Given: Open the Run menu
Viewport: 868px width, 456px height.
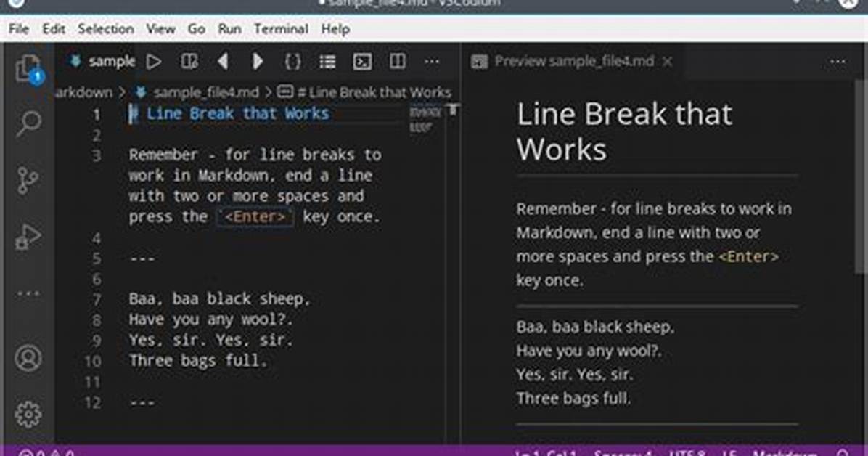Looking at the screenshot, I should pyautogui.click(x=229, y=29).
